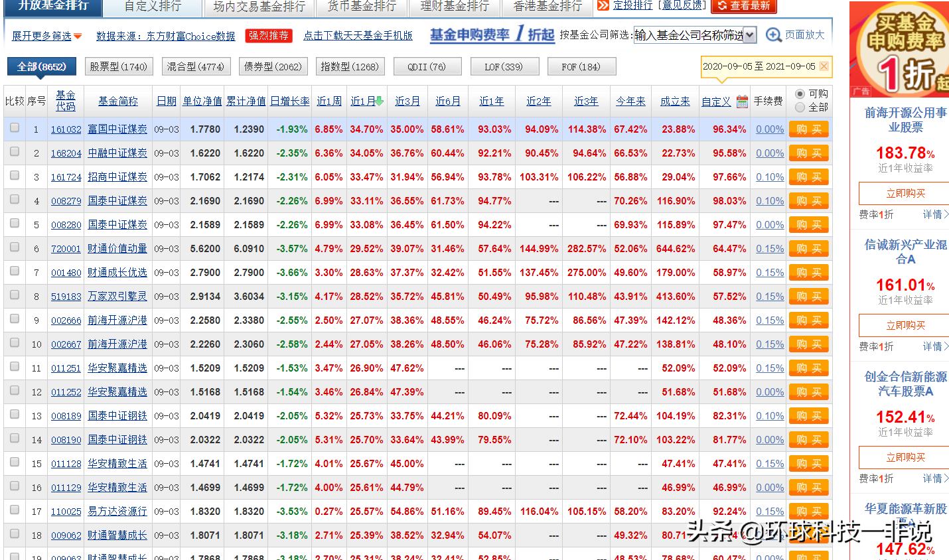Tick compare checkbox for row 8 万家双引擎灵
Viewport: 949px width, 560px height.
(x=15, y=295)
